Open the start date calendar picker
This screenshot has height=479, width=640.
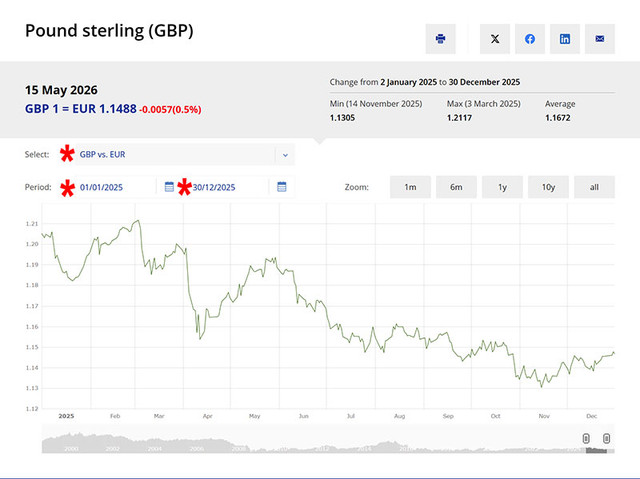169,187
